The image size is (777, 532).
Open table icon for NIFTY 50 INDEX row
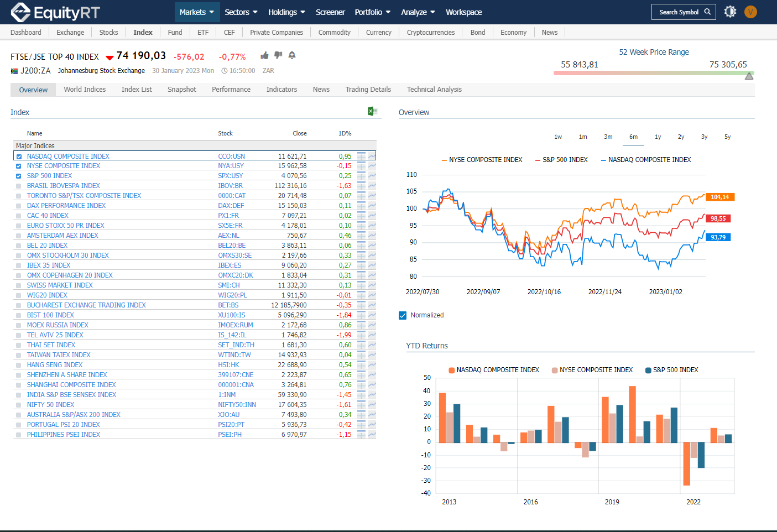tap(362, 405)
